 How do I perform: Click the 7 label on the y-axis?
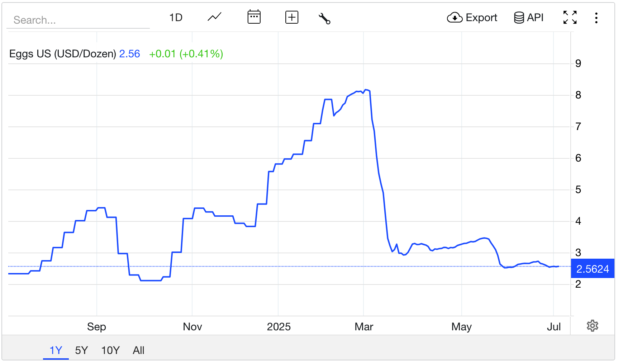578,126
